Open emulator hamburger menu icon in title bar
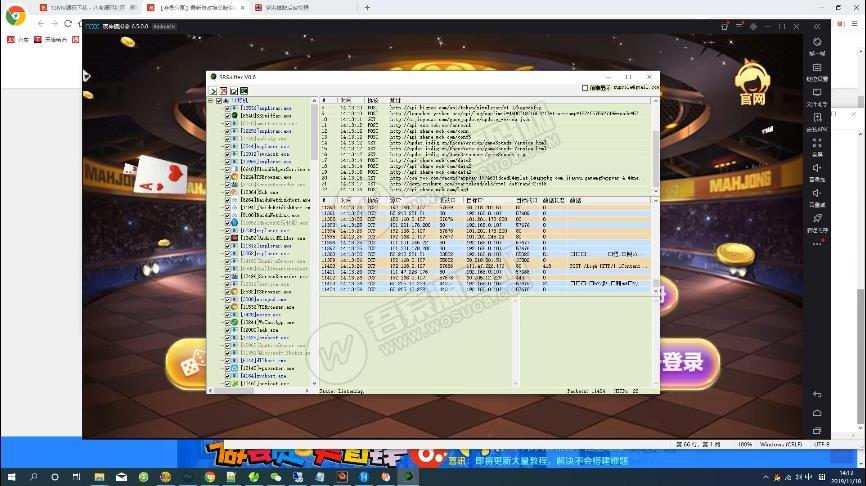The image size is (866, 486). click(x=739, y=27)
